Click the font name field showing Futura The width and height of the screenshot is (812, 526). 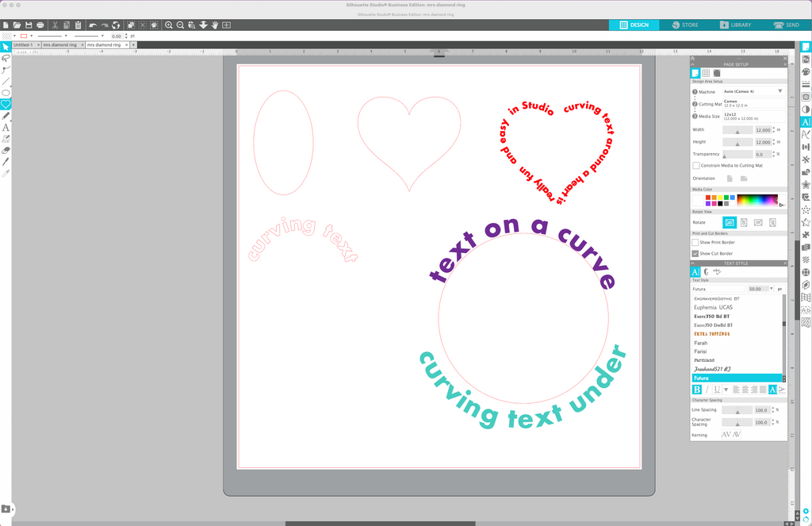point(718,289)
